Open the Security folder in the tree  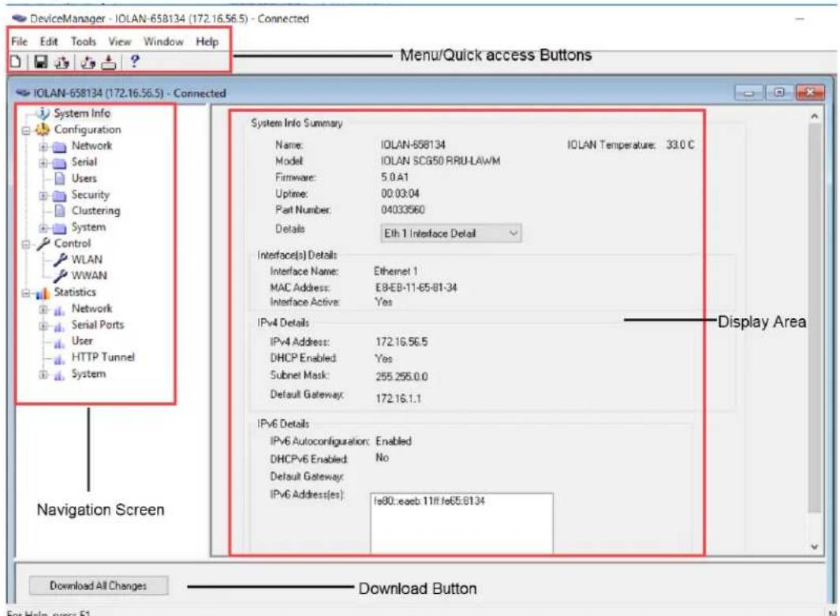click(x=90, y=195)
